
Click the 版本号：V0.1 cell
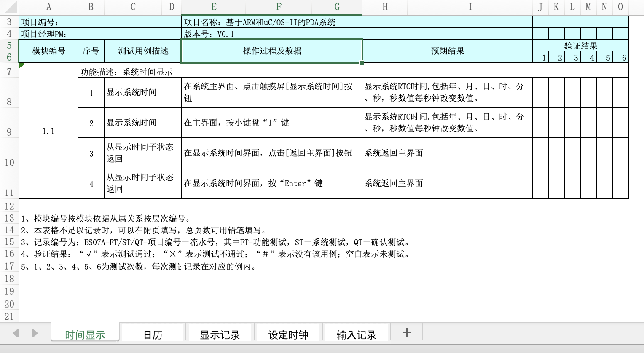(x=357, y=34)
